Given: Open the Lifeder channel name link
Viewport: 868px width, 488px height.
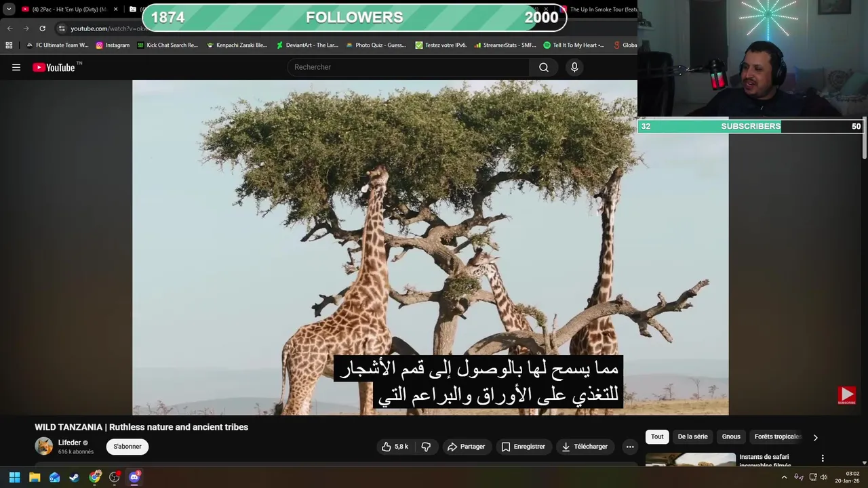Looking at the screenshot, I should [x=69, y=443].
